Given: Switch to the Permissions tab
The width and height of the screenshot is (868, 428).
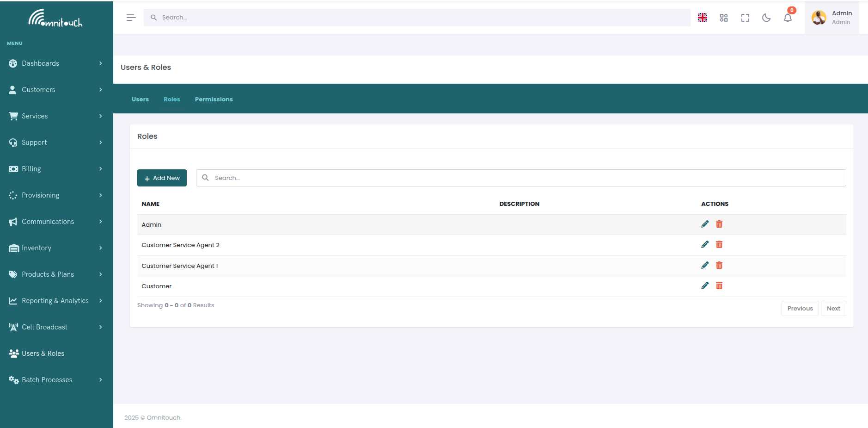Looking at the screenshot, I should [214, 99].
